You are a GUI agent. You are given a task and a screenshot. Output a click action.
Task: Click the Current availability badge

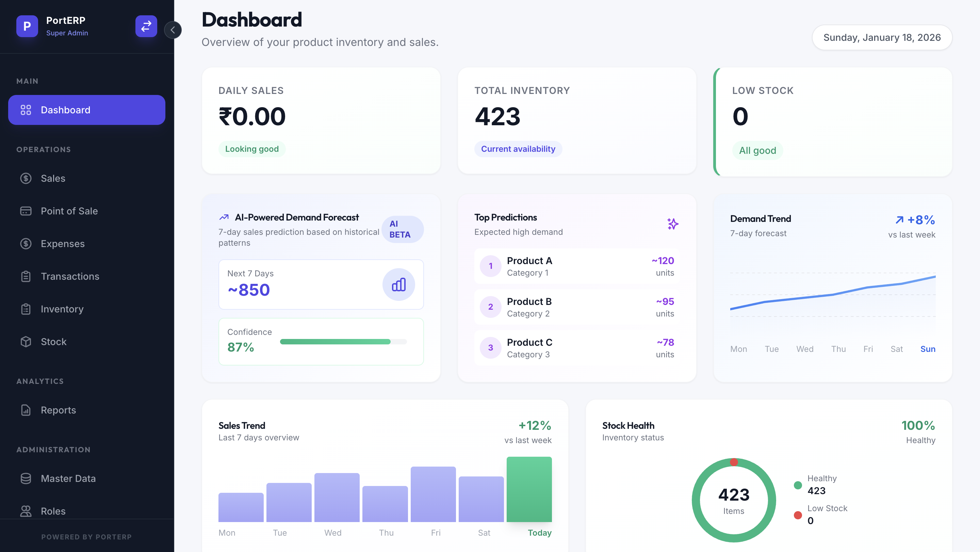tap(518, 149)
